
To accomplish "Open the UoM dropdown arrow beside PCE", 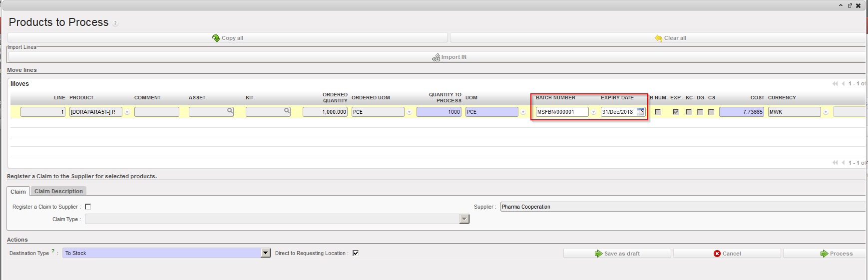I will tap(523, 112).
